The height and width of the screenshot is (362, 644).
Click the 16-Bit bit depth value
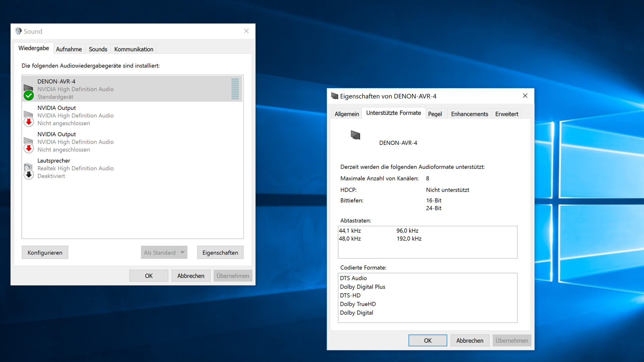(434, 201)
